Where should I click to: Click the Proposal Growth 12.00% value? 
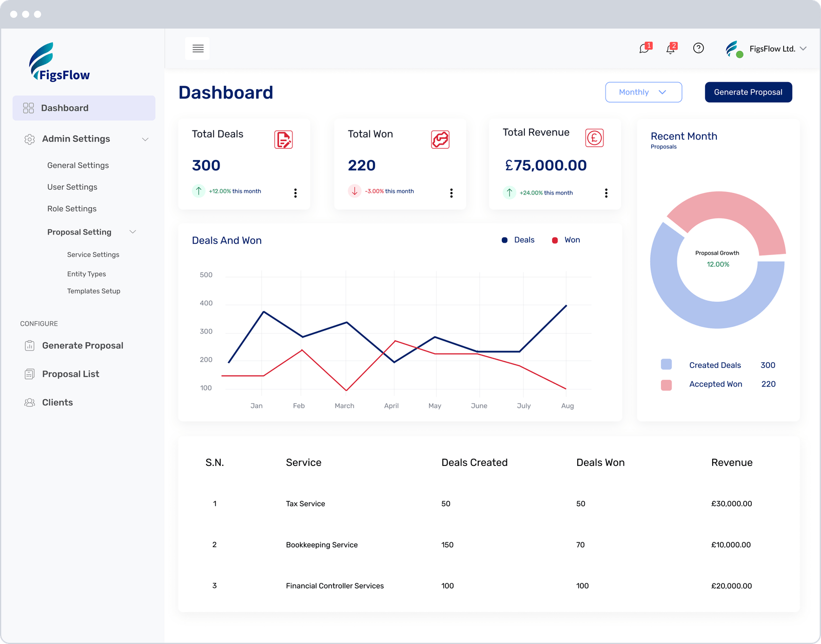(718, 264)
